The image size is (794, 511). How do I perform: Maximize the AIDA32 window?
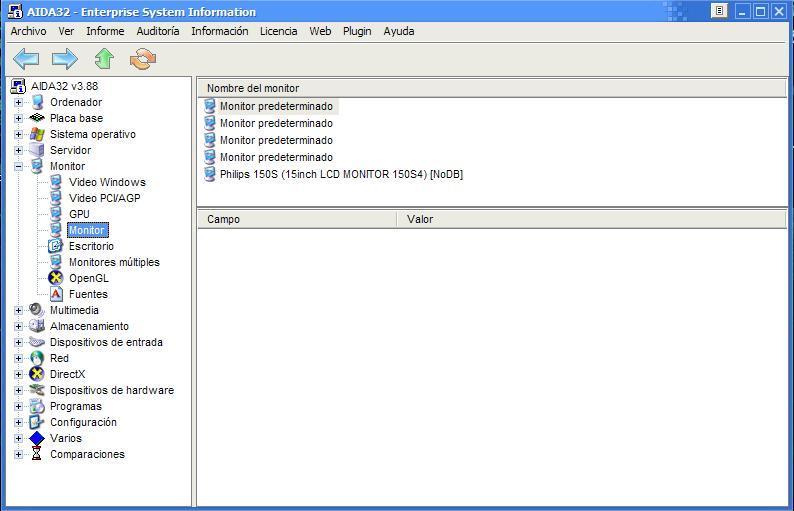pos(760,11)
